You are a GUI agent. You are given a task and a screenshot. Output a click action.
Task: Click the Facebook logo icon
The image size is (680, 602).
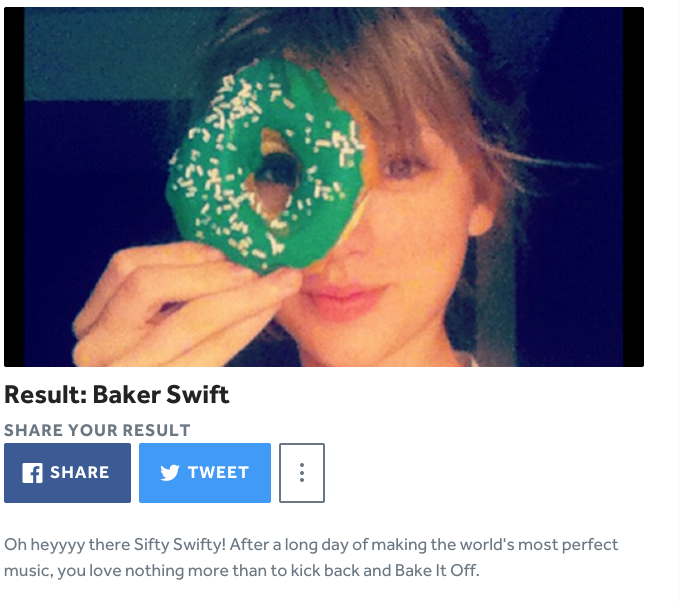pyautogui.click(x=32, y=473)
